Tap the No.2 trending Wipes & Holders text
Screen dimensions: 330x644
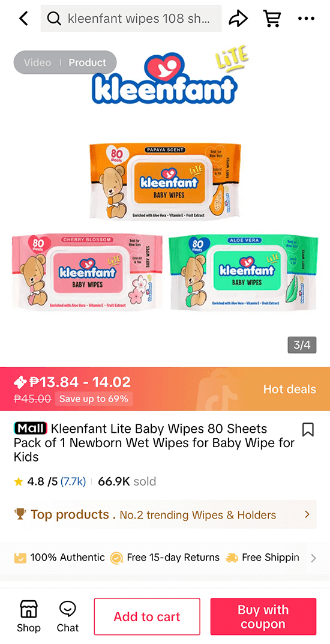tap(198, 514)
